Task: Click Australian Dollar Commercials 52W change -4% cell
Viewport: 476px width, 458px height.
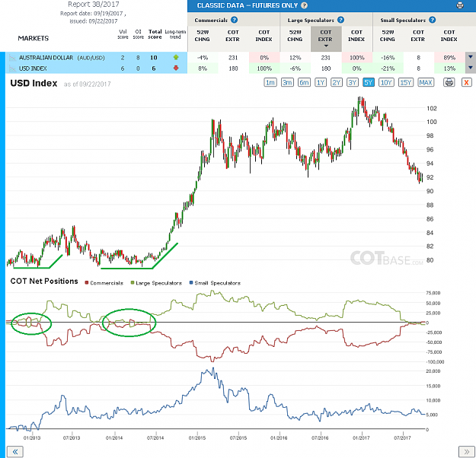Action: [x=203, y=58]
